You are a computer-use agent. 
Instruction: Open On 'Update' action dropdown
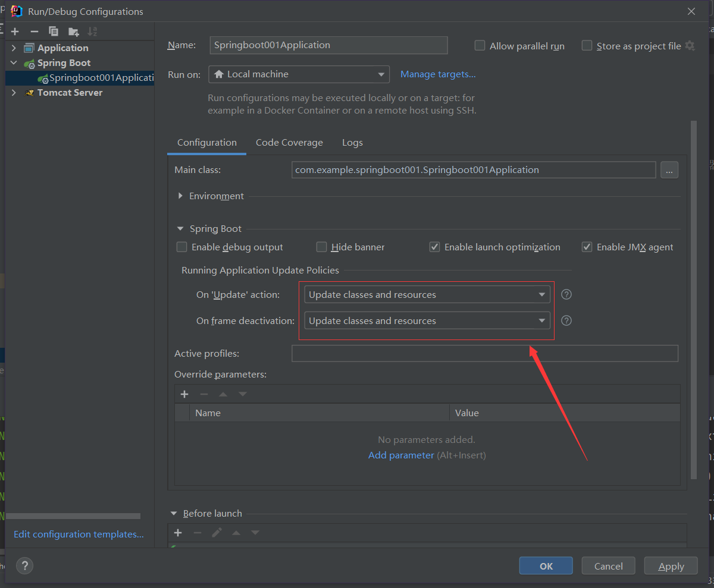(x=427, y=294)
